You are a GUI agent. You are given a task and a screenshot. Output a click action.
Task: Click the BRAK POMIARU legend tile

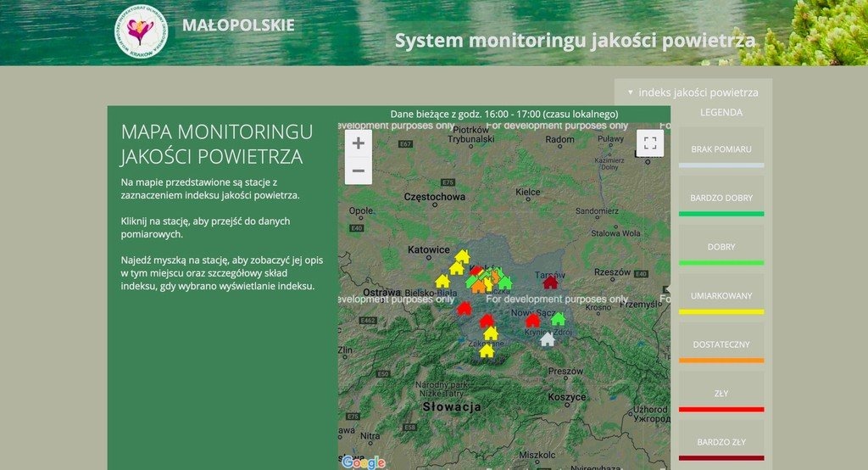(721, 148)
